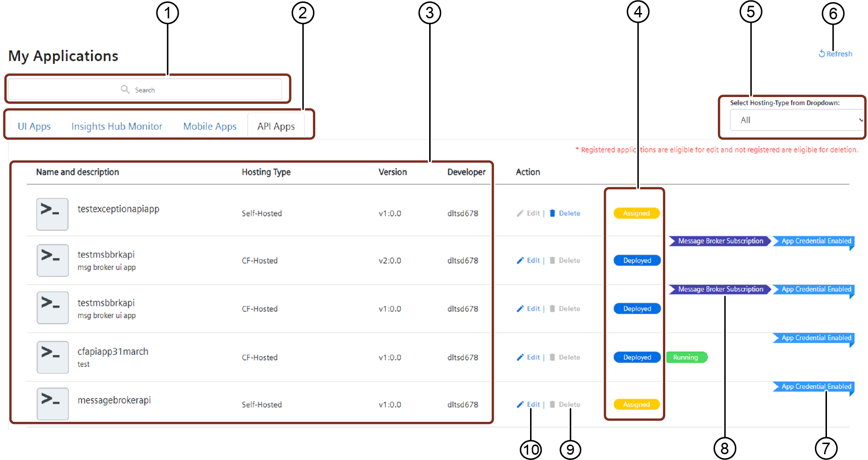Click Message Broker Subscription tag above testmsbbrkapi v2:0.0
The image size is (868, 460).
(x=720, y=241)
